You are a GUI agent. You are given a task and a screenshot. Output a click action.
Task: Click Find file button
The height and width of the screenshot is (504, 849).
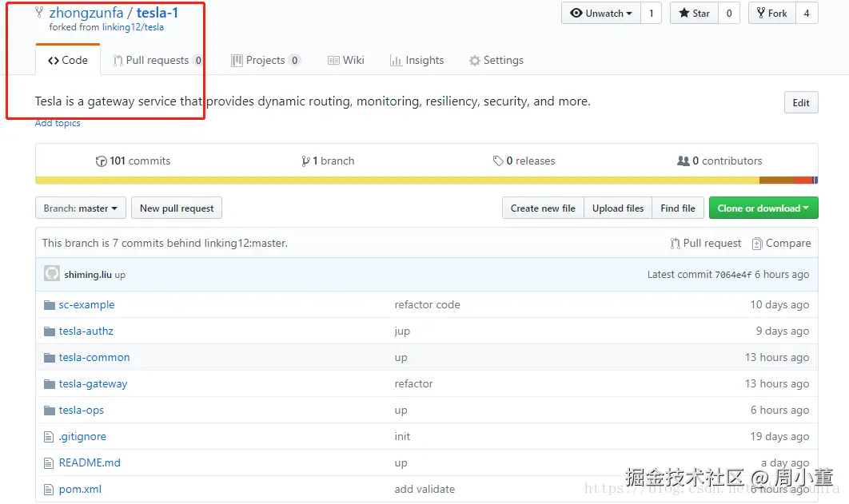[x=678, y=208]
